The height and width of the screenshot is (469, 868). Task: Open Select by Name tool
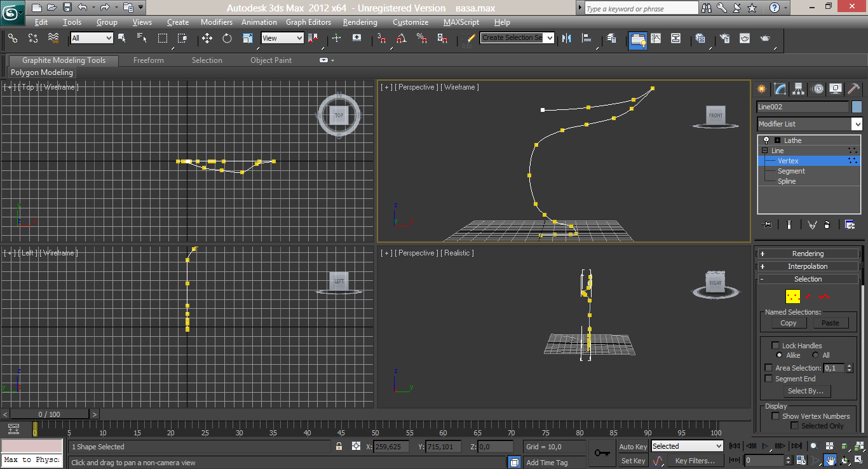141,38
